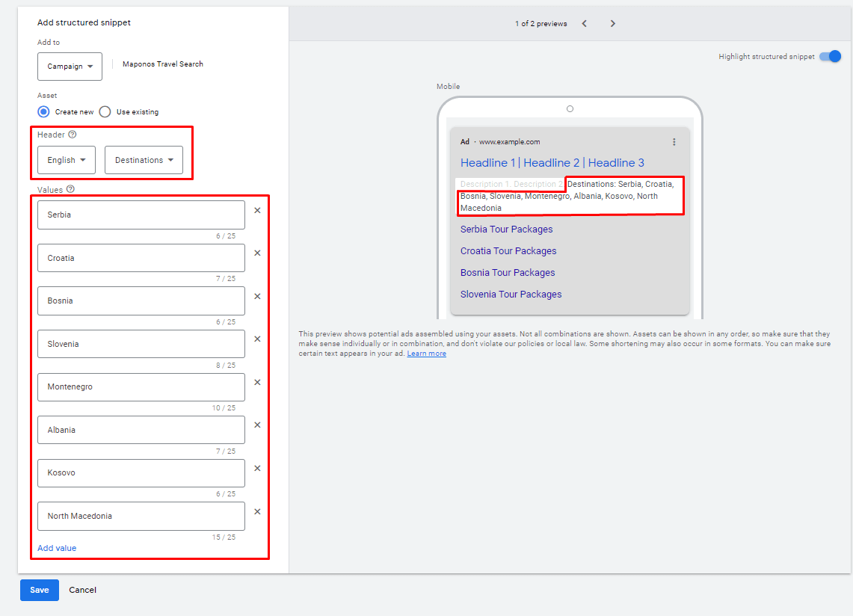Screen dimensions: 853x616
Task: Remove the Montenegro value
Action: [x=257, y=383]
